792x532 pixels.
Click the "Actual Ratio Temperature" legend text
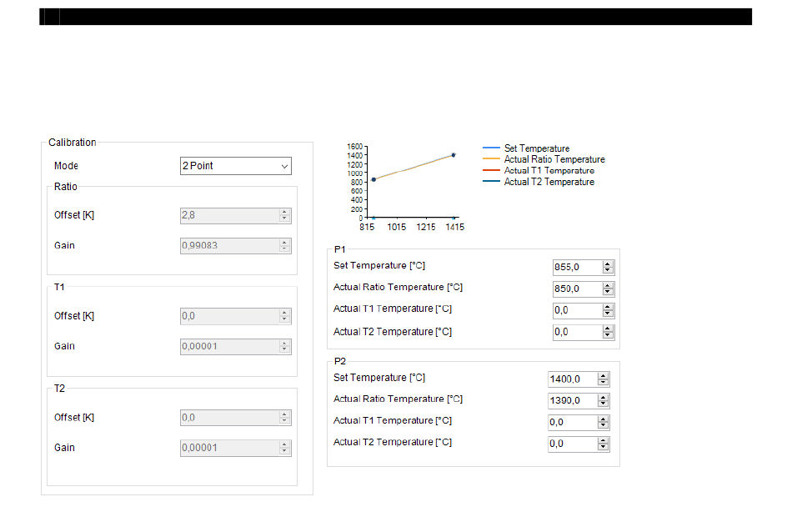click(x=554, y=159)
